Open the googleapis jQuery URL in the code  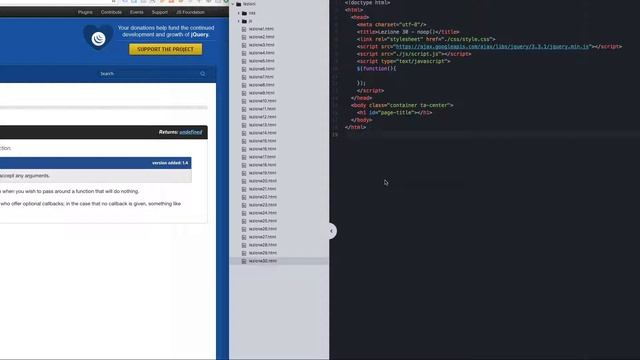click(492, 47)
